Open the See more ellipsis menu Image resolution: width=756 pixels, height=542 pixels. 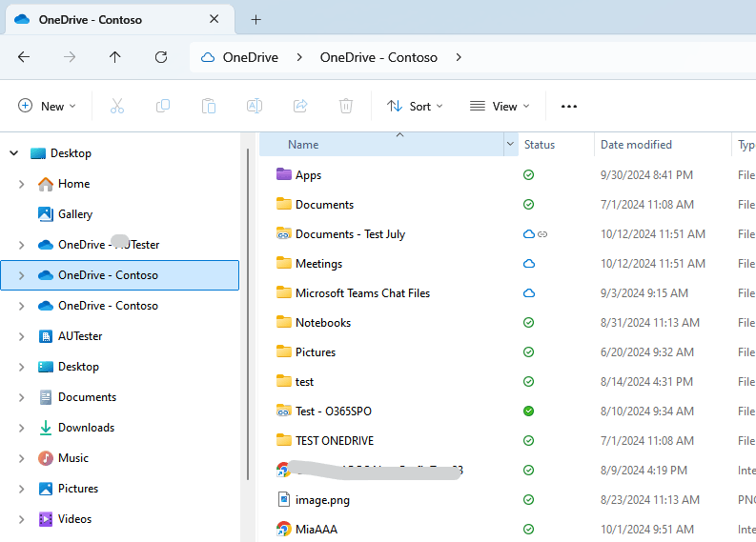click(x=569, y=106)
